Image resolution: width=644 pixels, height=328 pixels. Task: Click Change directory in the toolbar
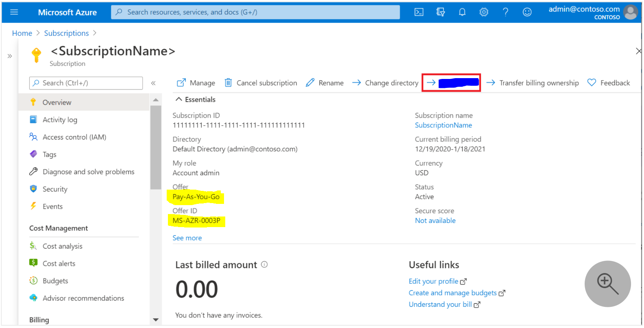(x=385, y=83)
